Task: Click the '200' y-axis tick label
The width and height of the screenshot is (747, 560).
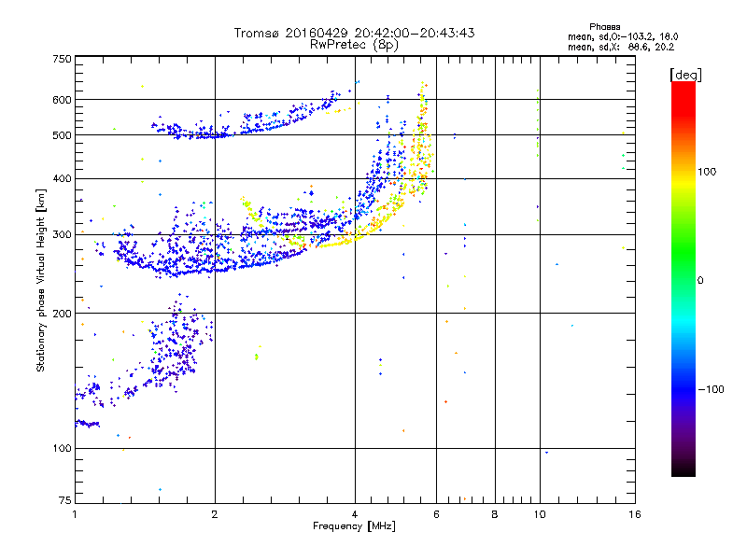Action: click(62, 314)
